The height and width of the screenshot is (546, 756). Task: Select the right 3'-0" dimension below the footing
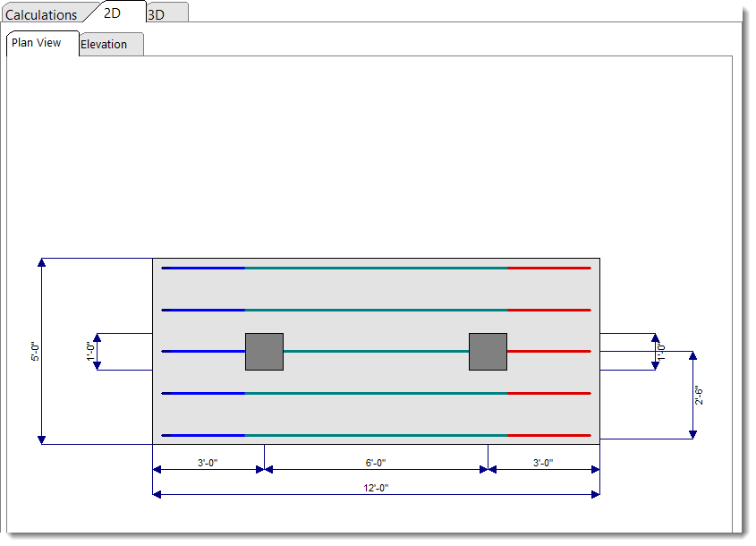[543, 463]
